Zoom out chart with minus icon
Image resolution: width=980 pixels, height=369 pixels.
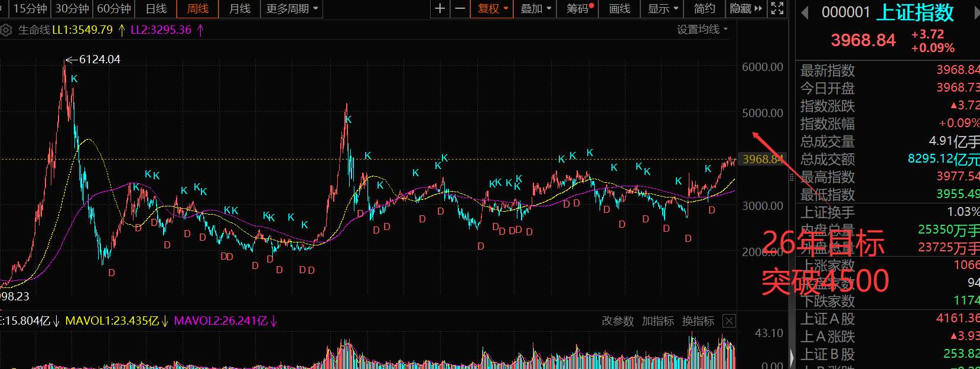coord(460,8)
